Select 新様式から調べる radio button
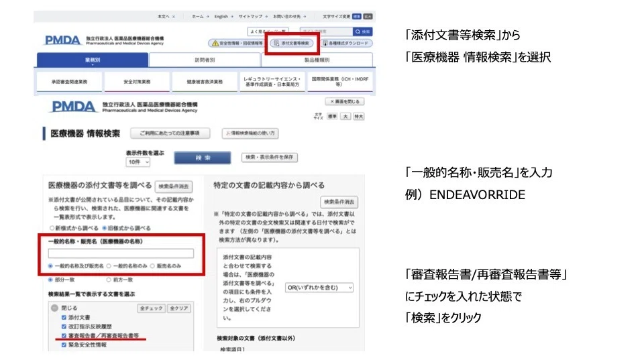The width and height of the screenshot is (644, 362). pos(52,228)
